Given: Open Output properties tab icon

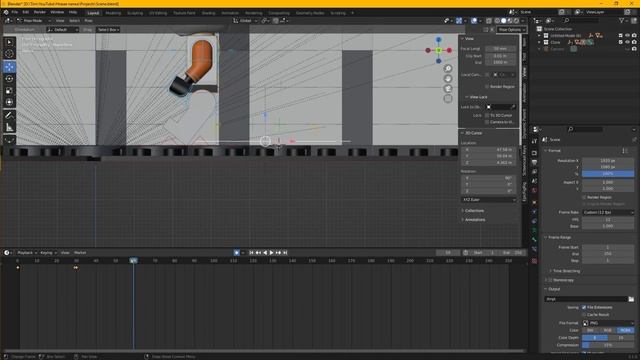Looking at the screenshot, I should click(x=534, y=162).
